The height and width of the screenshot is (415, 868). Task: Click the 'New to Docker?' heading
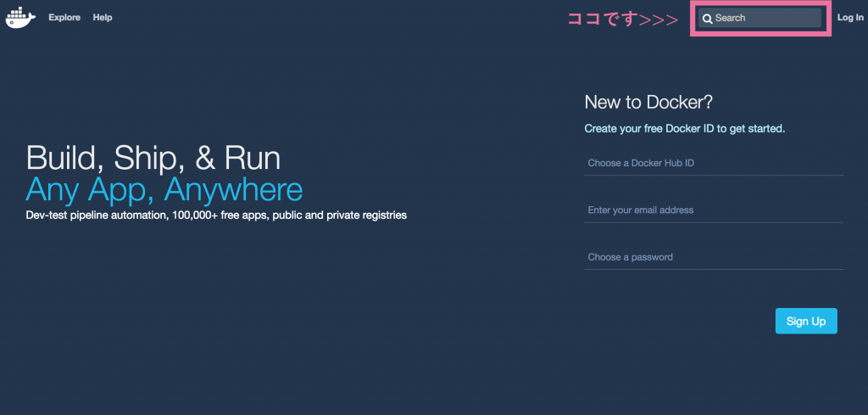coord(648,103)
